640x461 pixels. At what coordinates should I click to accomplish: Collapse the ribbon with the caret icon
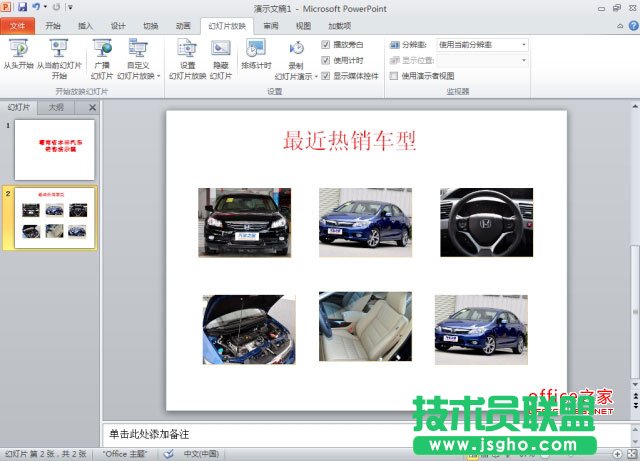tap(620, 26)
